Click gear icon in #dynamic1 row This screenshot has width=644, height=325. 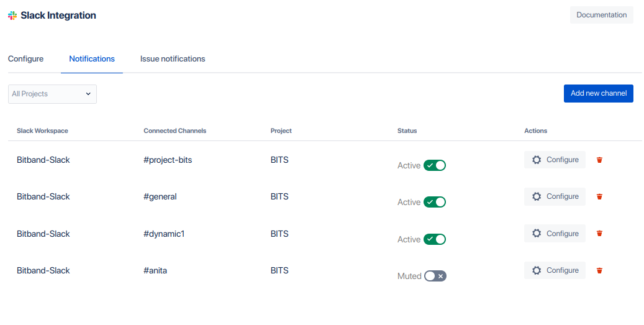click(x=537, y=234)
